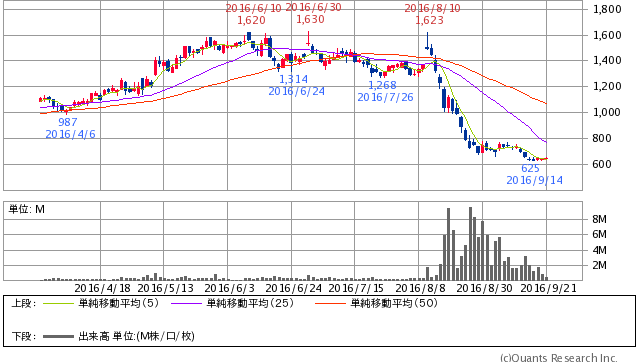Click the green 単純移動平均(5) legend line
638x362 pixels.
(x=58, y=303)
